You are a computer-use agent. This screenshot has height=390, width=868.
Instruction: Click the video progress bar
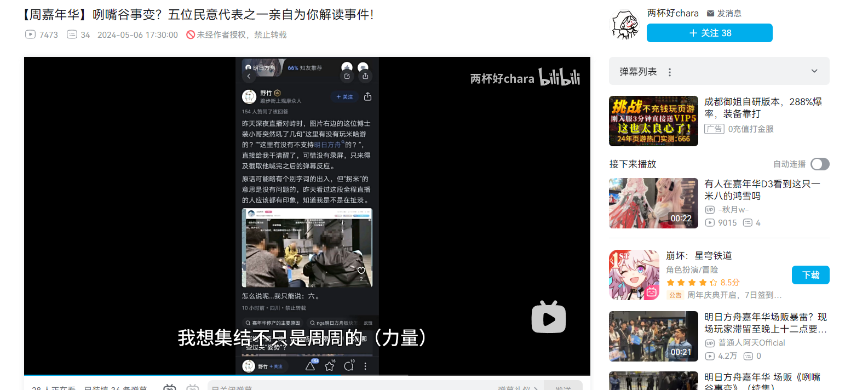coord(307,375)
